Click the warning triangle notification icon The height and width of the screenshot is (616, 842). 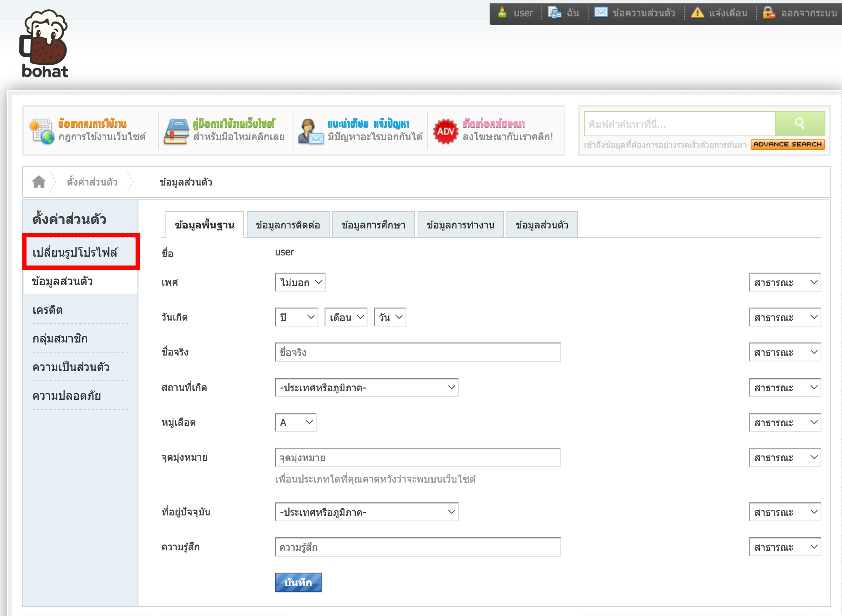697,12
